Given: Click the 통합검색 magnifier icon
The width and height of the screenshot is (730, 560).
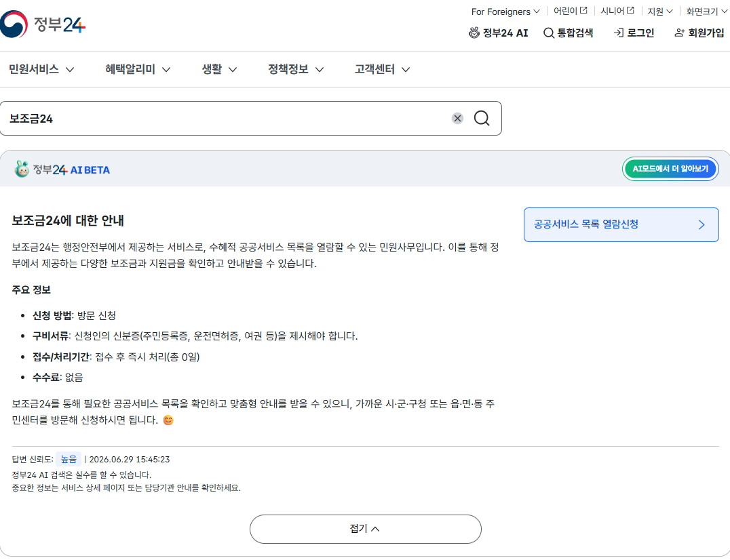Looking at the screenshot, I should point(549,33).
